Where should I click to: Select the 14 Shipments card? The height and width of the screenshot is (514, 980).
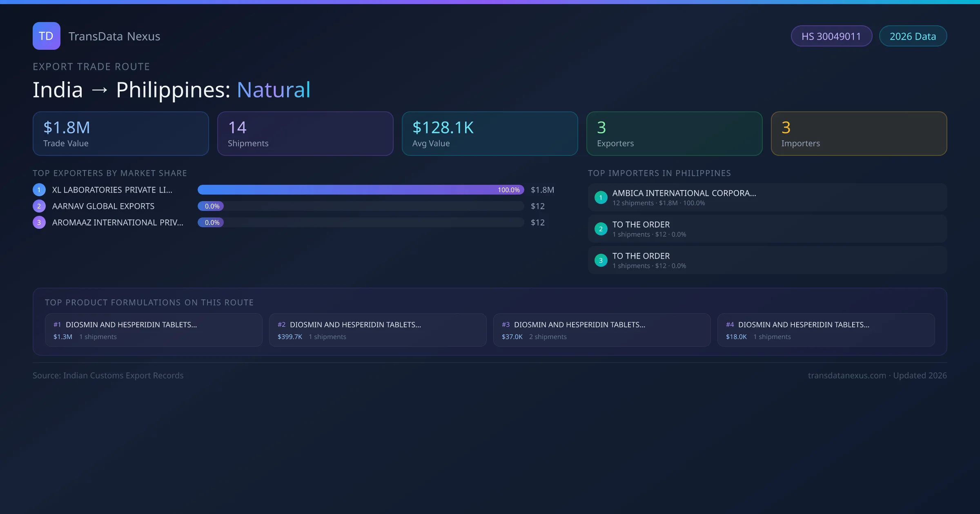pos(305,134)
